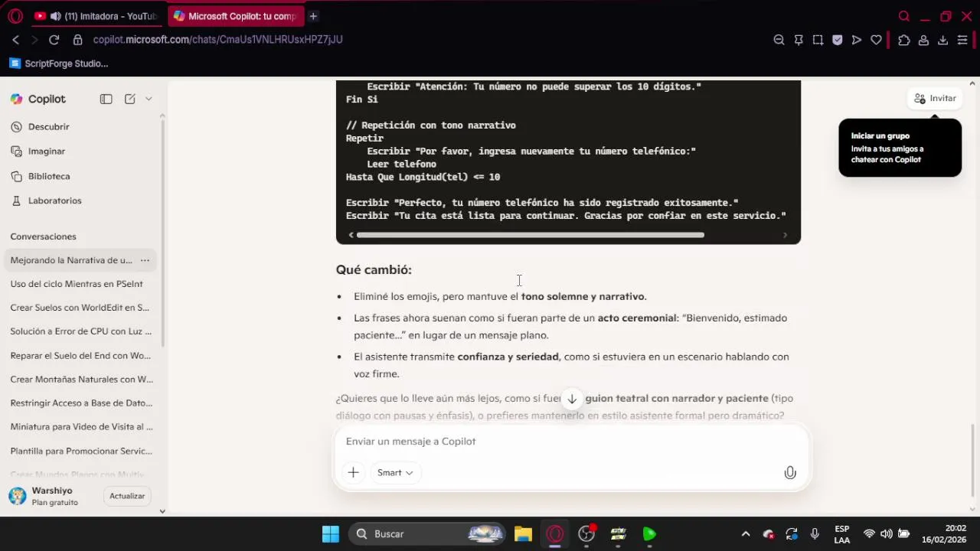The image size is (980, 551).
Task: Open the ad blocker shield icon
Action: (837, 40)
